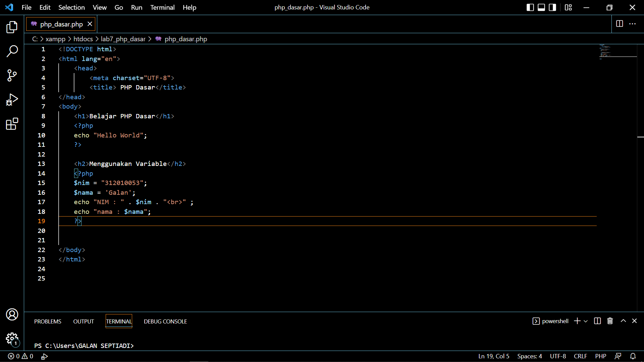Open the Extensions marketplace

click(12, 124)
